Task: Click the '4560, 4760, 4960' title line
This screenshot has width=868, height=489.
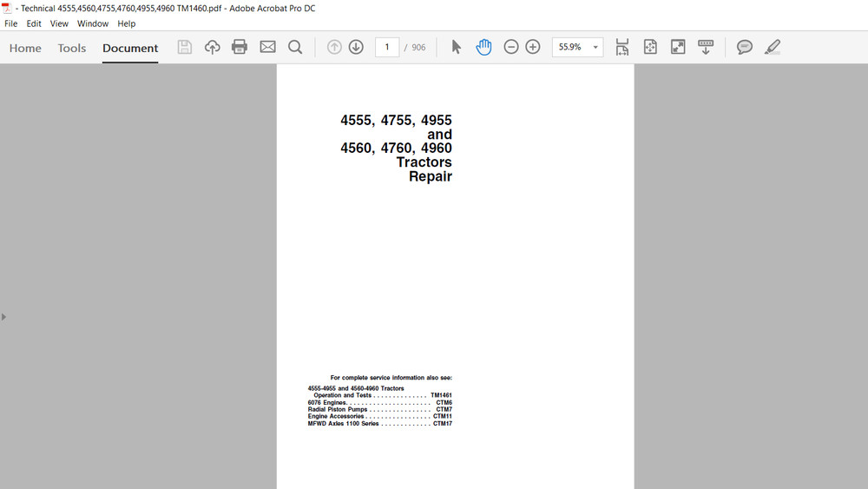Action: [x=396, y=148]
